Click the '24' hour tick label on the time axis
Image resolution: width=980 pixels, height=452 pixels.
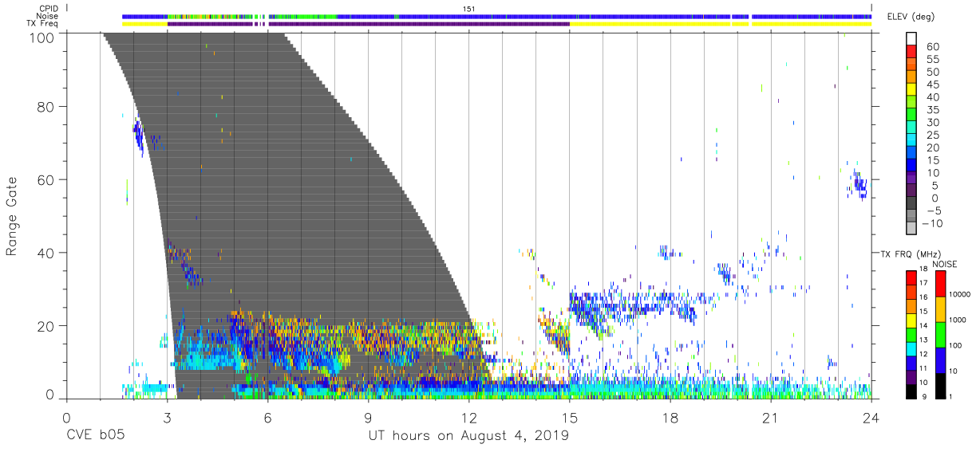[871, 416]
